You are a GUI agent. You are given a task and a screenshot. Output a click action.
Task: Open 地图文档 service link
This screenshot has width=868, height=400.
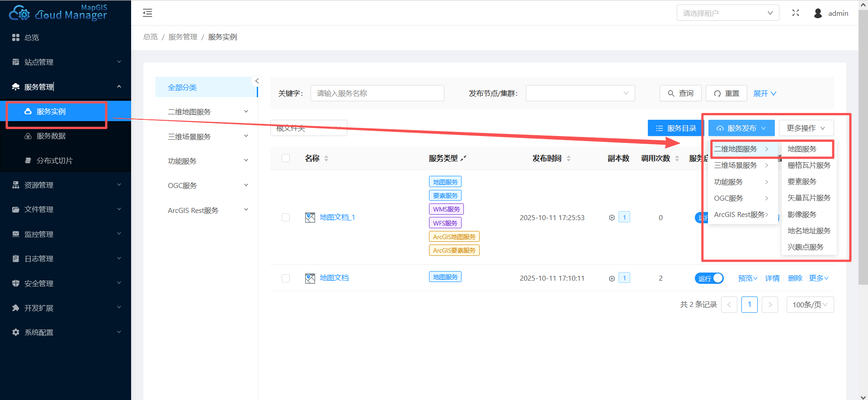tap(334, 278)
